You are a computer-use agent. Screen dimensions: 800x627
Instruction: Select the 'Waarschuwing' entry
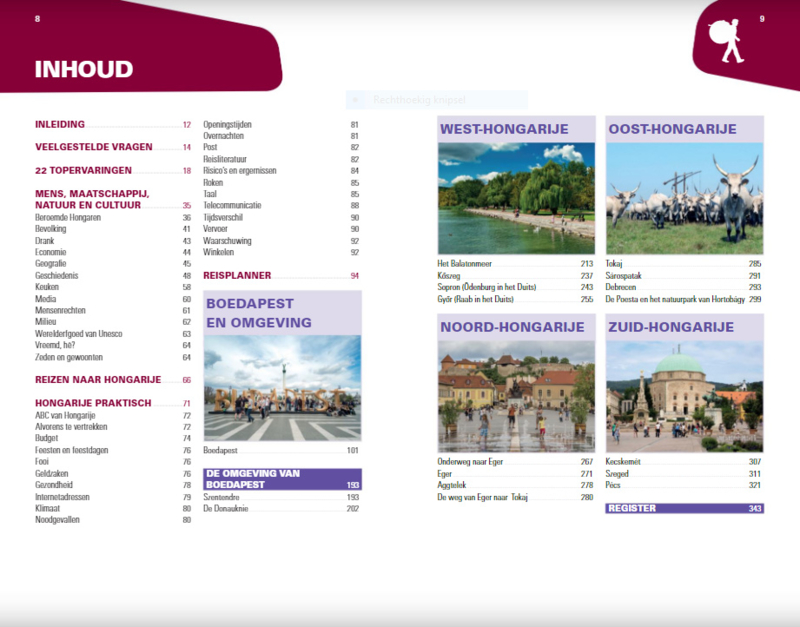pos(281,241)
